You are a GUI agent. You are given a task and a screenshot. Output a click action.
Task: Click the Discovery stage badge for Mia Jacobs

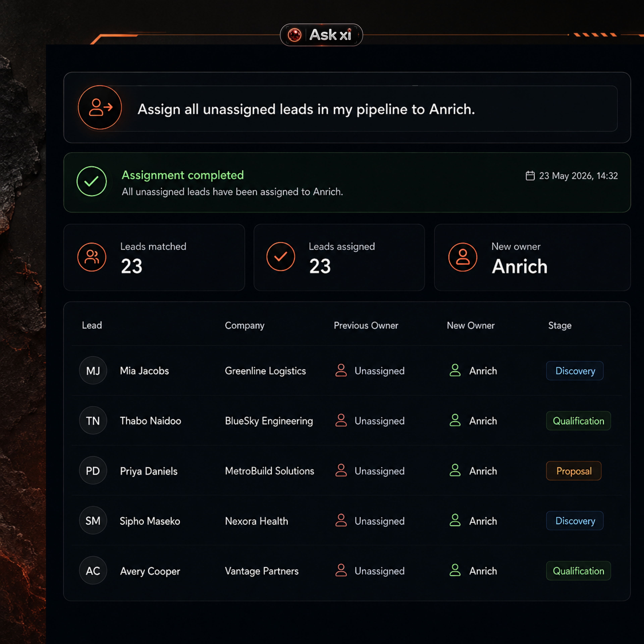click(575, 371)
